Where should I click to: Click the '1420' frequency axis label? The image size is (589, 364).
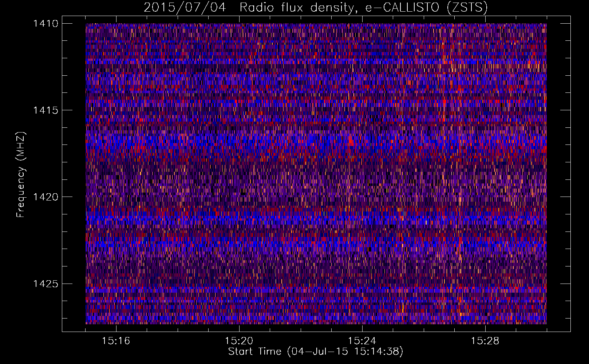[46, 197]
